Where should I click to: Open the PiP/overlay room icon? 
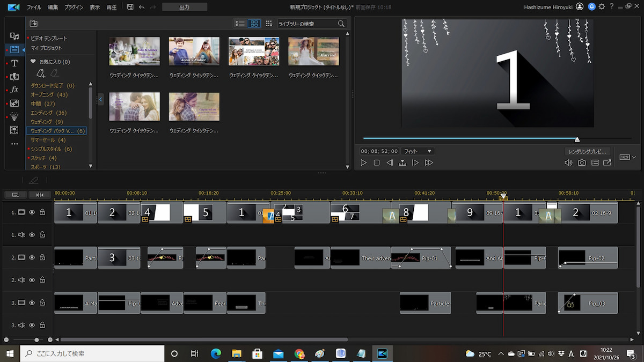point(14,103)
